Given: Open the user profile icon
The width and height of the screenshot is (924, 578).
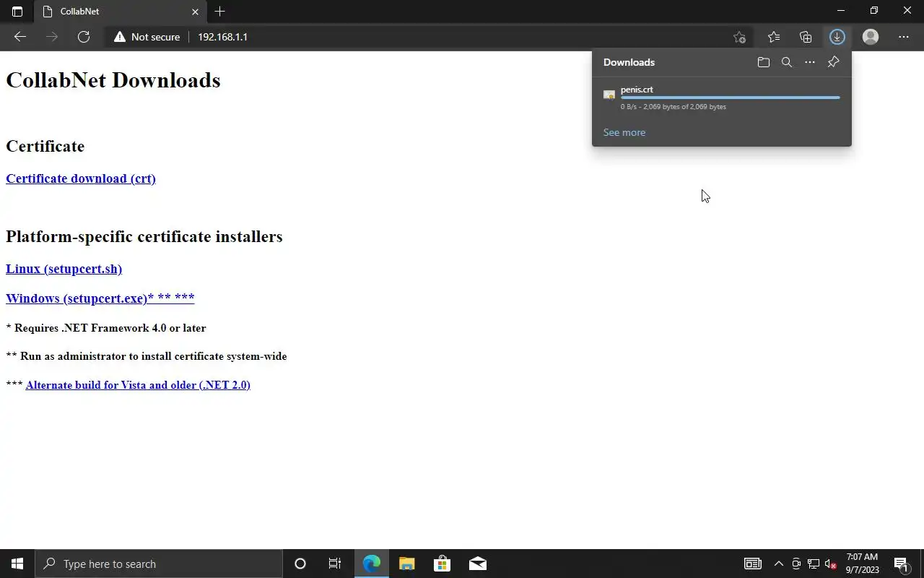Looking at the screenshot, I should click(x=871, y=37).
